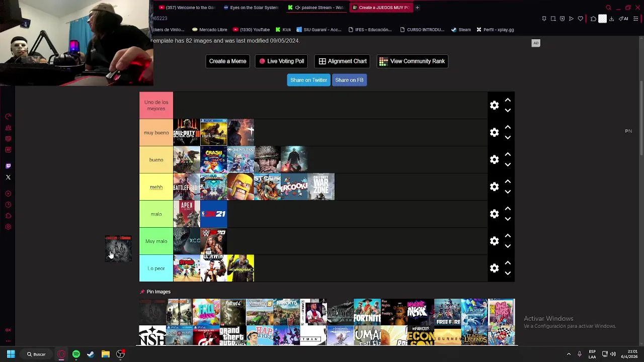The width and height of the screenshot is (644, 362).
Task: Open Mercado Libre bookmark
Action: (x=209, y=30)
